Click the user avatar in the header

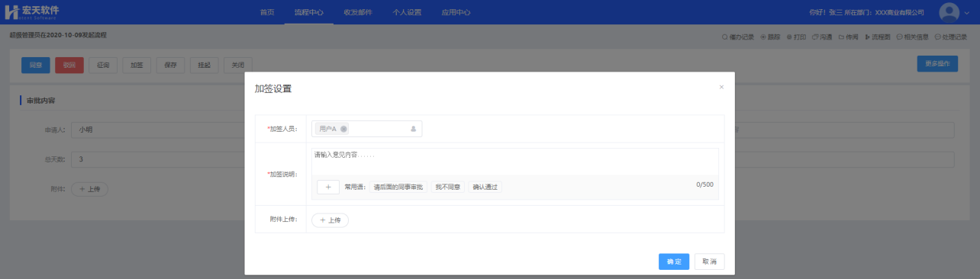[949, 12]
